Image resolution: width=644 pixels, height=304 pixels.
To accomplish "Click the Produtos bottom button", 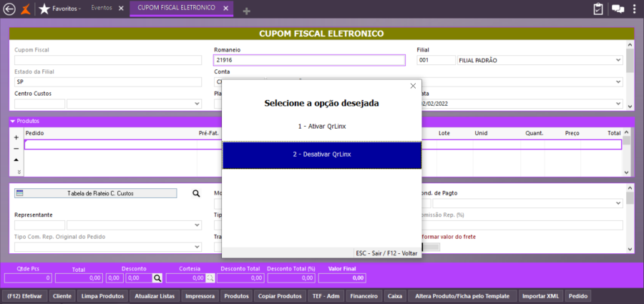I will click(237, 296).
